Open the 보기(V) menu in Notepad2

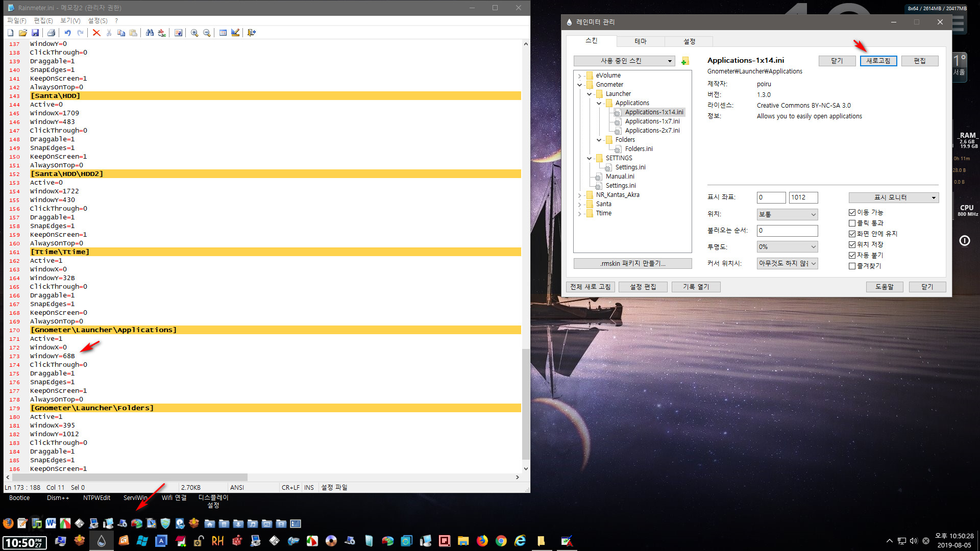(70, 20)
